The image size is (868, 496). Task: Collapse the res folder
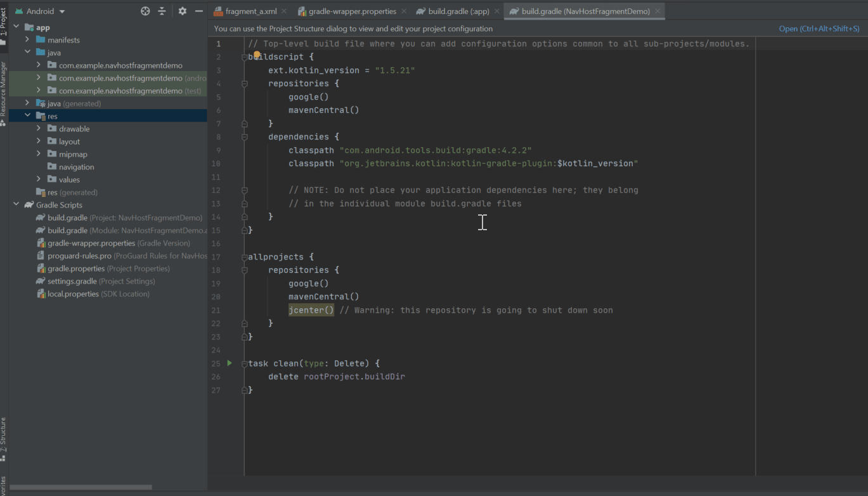[x=27, y=115]
